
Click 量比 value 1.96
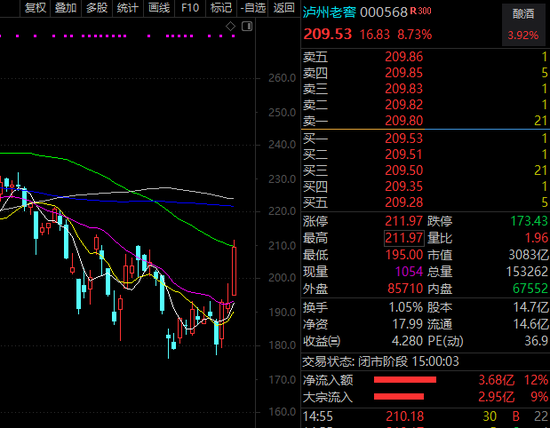click(x=536, y=238)
